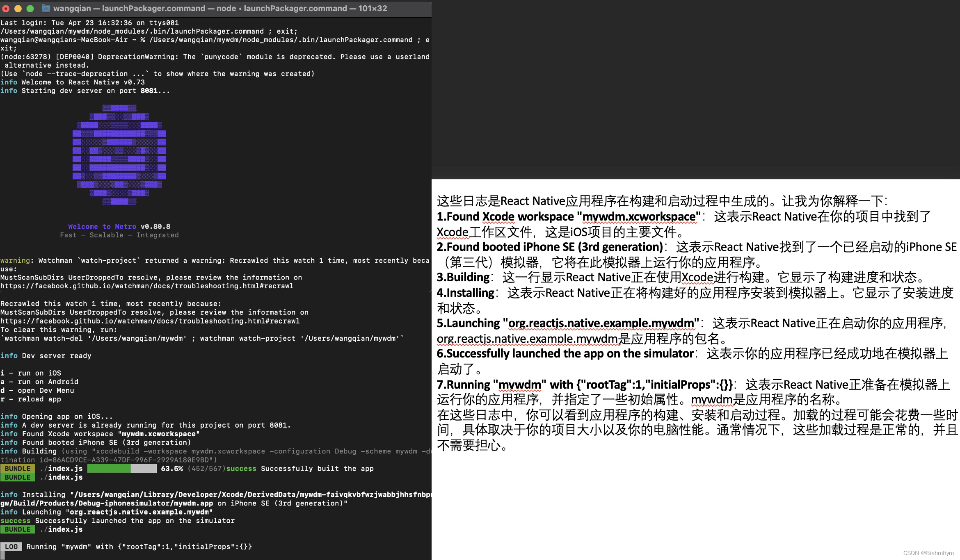Image resolution: width=960 pixels, height=560 pixels.
Task: Click 'Fast - Scalable - Integrated' tagline
Action: [x=119, y=235]
